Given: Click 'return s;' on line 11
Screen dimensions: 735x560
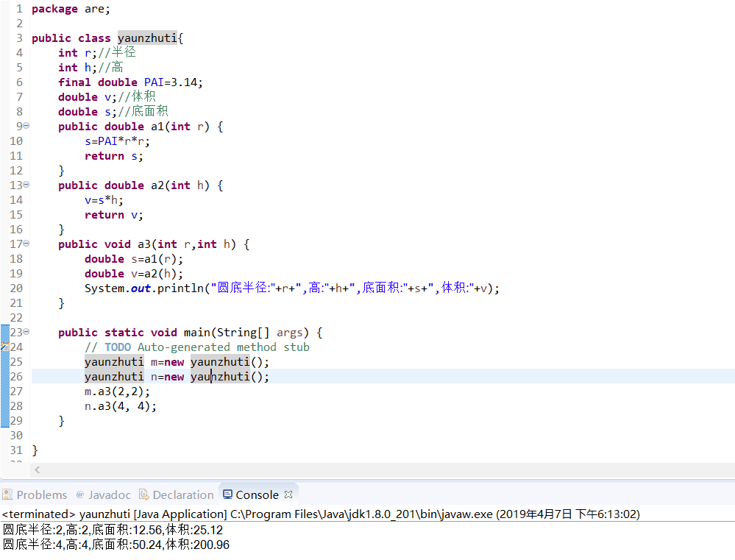Looking at the screenshot, I should coord(114,156).
